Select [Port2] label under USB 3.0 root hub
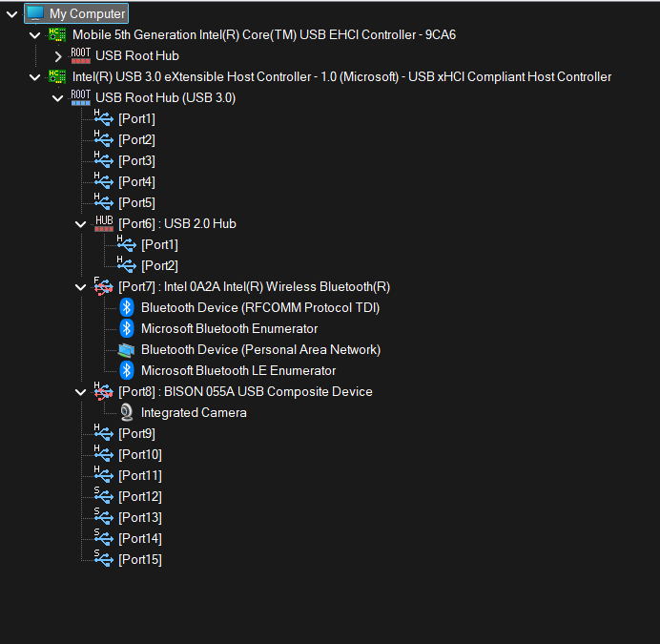Image resolution: width=660 pixels, height=644 pixels. tap(136, 140)
